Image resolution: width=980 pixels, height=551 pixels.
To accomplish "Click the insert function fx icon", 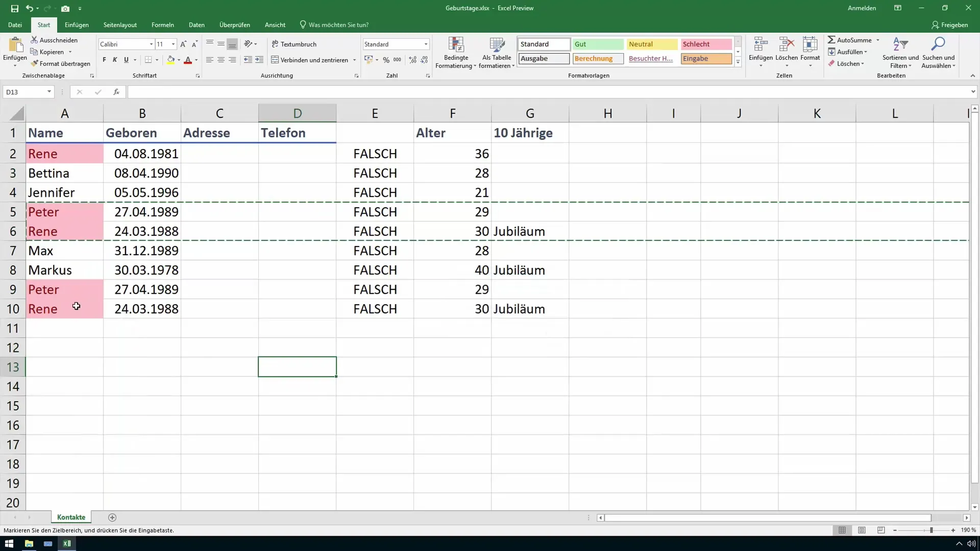I will click(x=116, y=92).
